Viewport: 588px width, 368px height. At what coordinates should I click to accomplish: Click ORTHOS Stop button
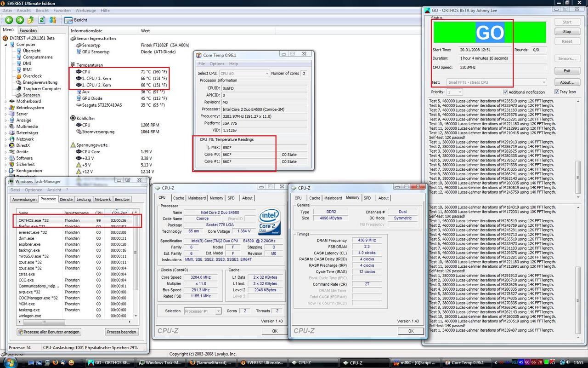[567, 31]
